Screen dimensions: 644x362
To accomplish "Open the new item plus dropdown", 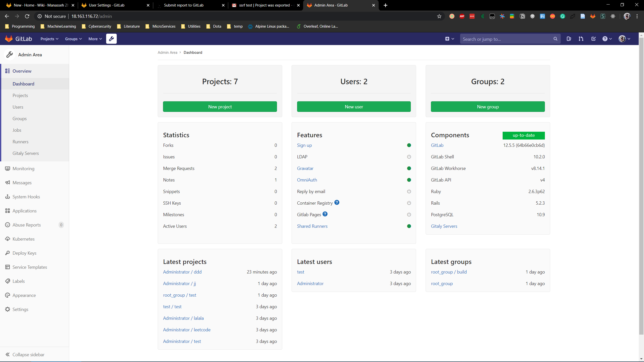I will click(450, 39).
